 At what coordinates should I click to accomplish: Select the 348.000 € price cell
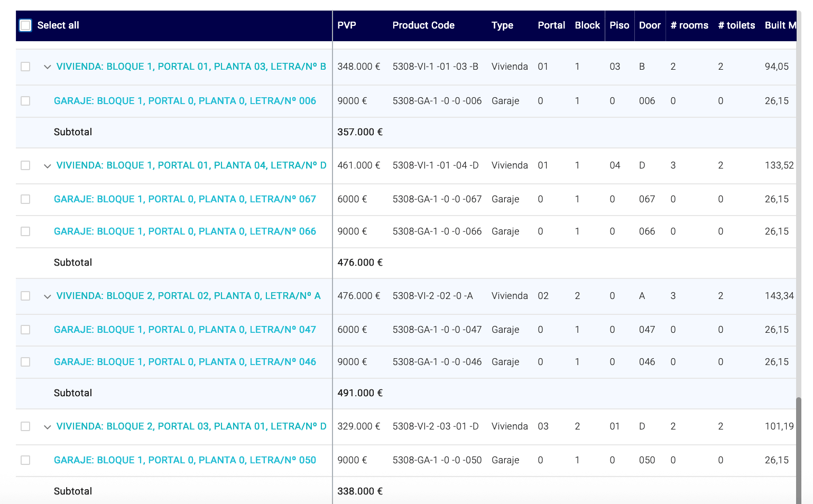tap(359, 67)
